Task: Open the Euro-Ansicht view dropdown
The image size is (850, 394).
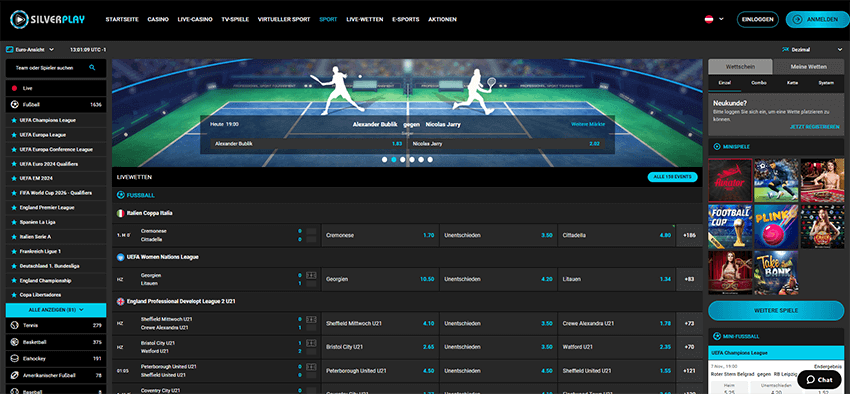Action: tap(30, 49)
